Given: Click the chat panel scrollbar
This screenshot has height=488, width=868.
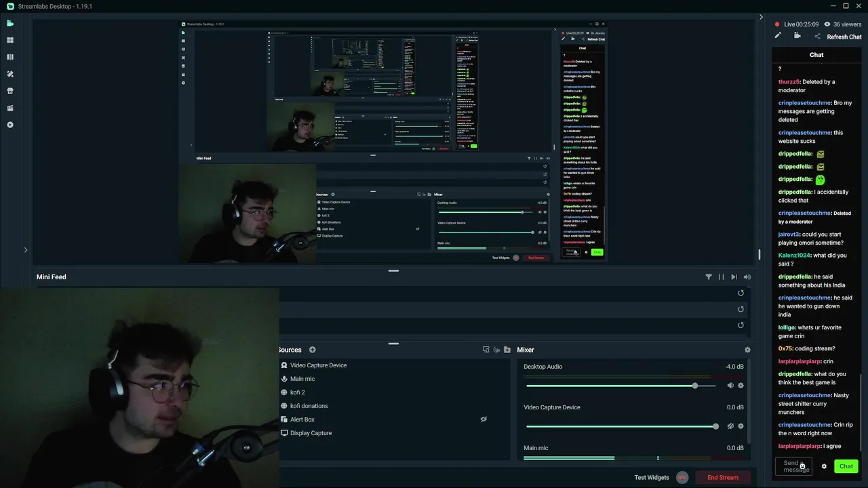Looking at the screenshot, I should [x=861, y=412].
